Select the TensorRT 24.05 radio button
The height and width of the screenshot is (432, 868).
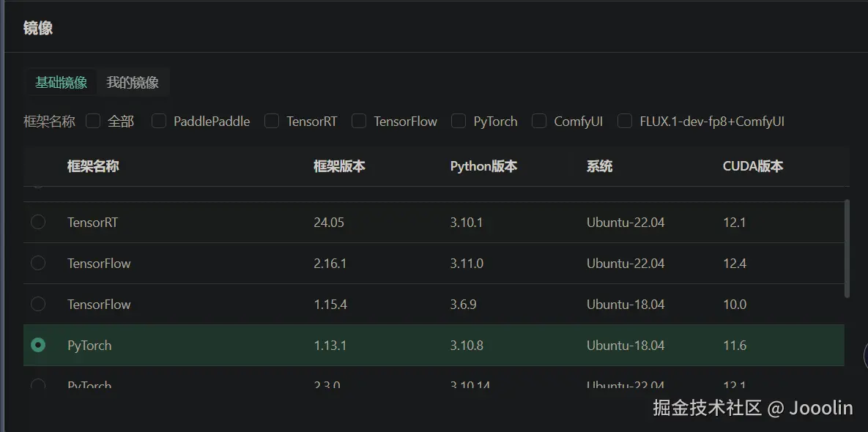pos(38,222)
